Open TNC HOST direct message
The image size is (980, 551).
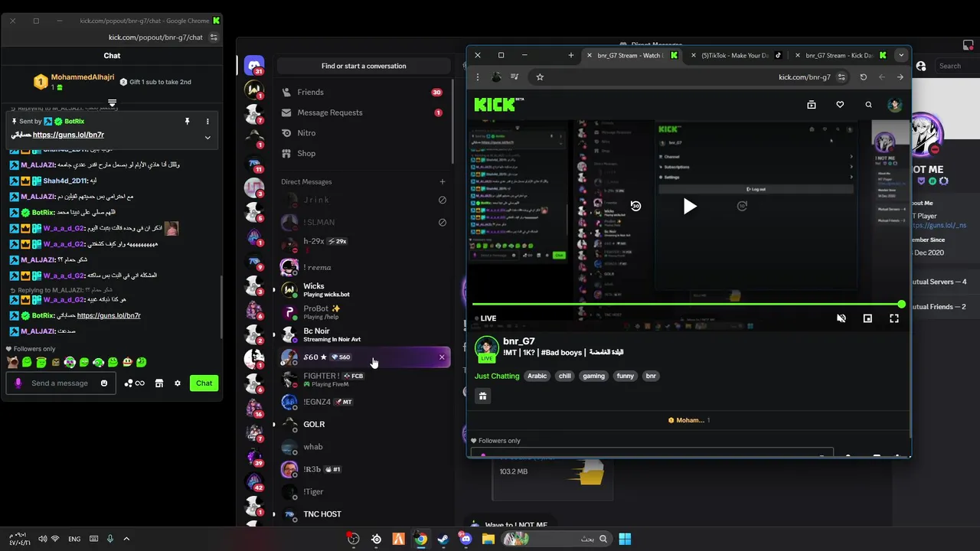(364, 514)
